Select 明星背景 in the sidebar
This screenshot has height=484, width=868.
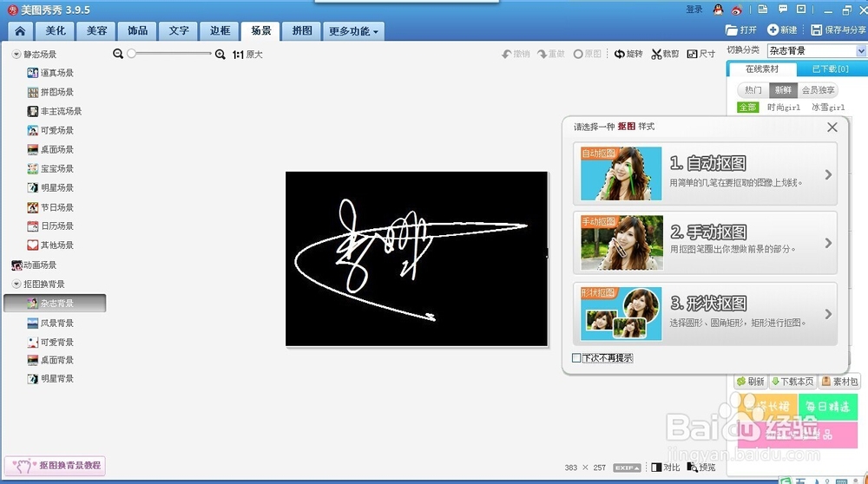pyautogui.click(x=50, y=379)
